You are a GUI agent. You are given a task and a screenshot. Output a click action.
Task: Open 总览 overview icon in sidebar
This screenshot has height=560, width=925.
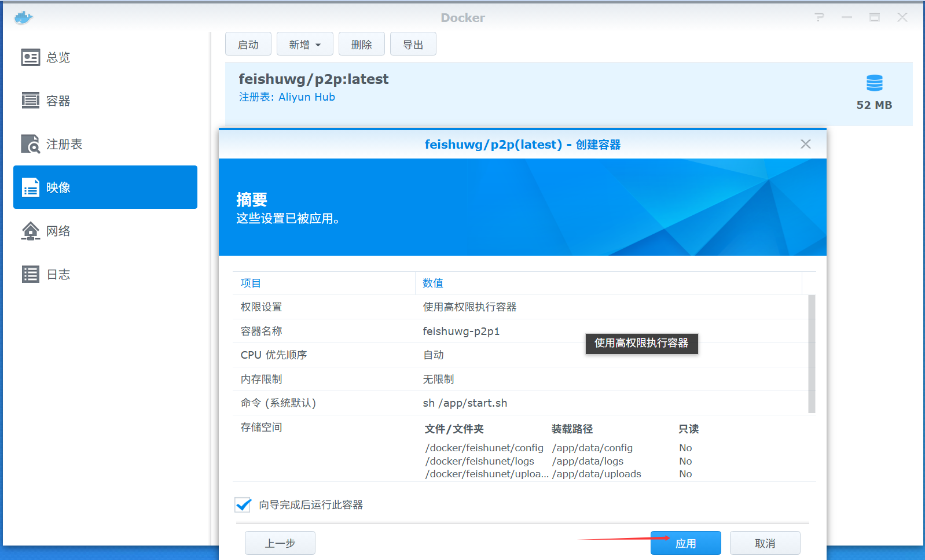31,57
